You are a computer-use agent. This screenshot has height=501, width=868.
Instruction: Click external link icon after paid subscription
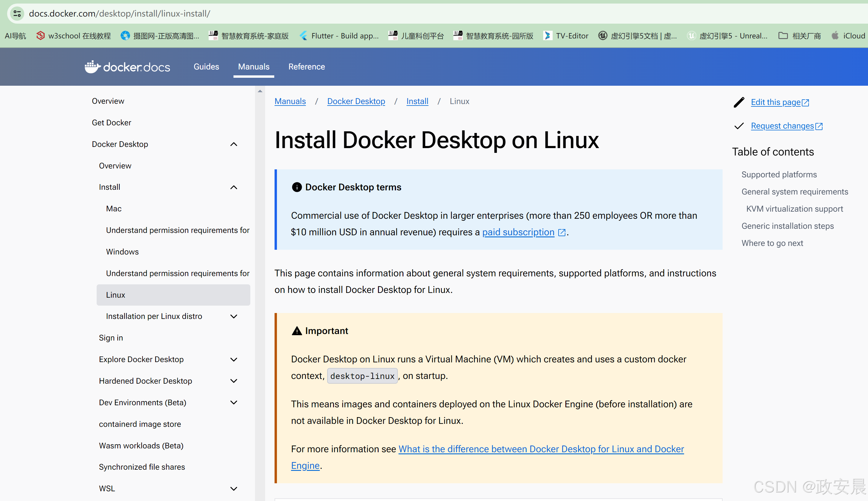[x=562, y=233]
